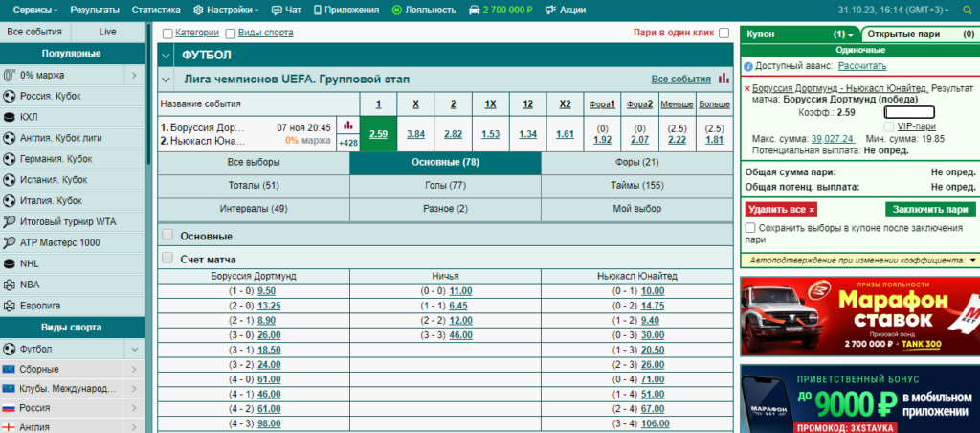Image resolution: width=980 pixels, height=433 pixels.
Task: Click the football icon beside Испания. Кубок
Action: tap(9, 180)
